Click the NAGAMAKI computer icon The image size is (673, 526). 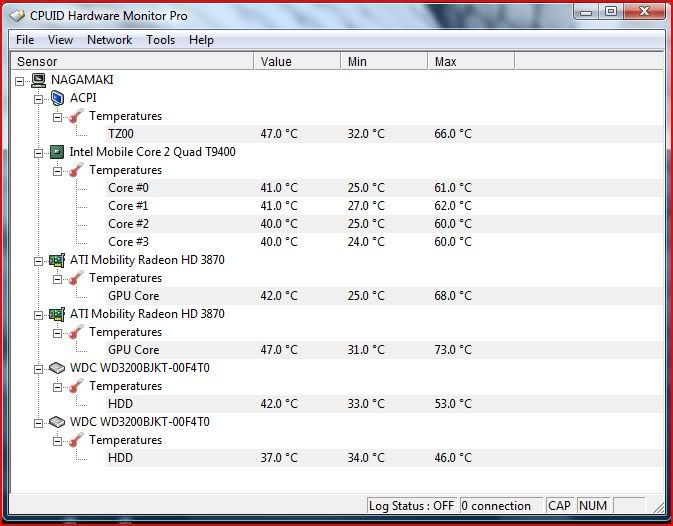39,80
